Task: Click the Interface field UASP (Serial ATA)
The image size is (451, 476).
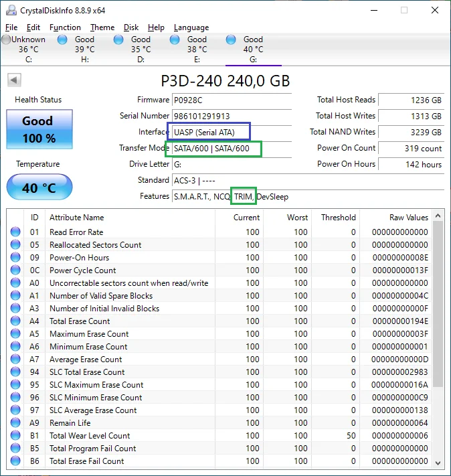Action: [x=232, y=133]
